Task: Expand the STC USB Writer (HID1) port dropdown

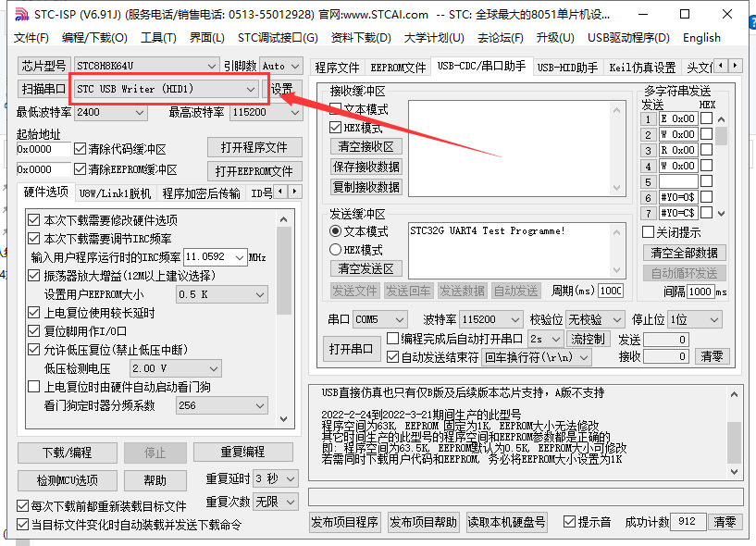Action: click(250, 89)
